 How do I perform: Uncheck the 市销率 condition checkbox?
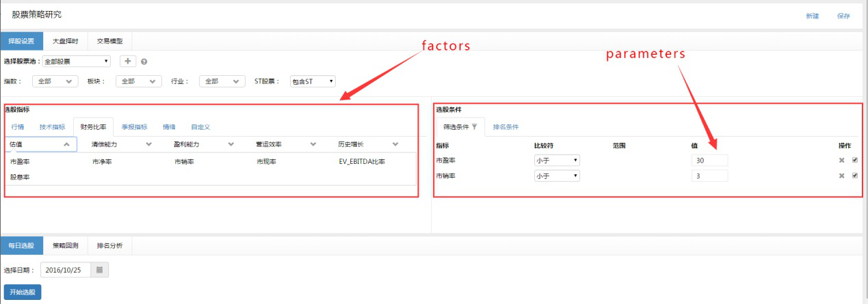(x=855, y=176)
